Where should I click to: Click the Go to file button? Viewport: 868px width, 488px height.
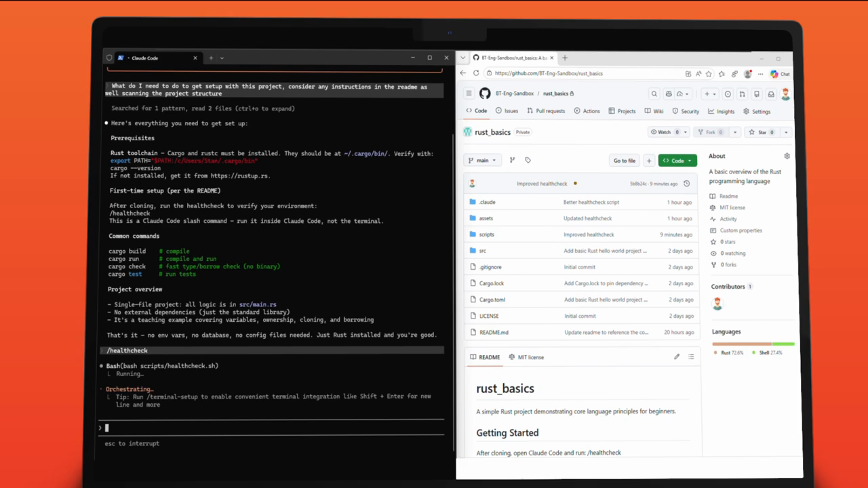point(625,161)
